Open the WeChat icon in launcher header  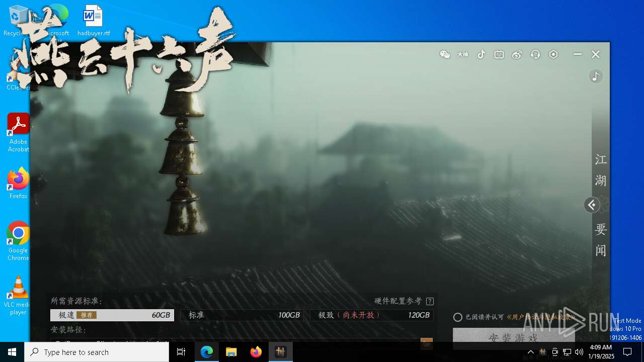click(445, 54)
